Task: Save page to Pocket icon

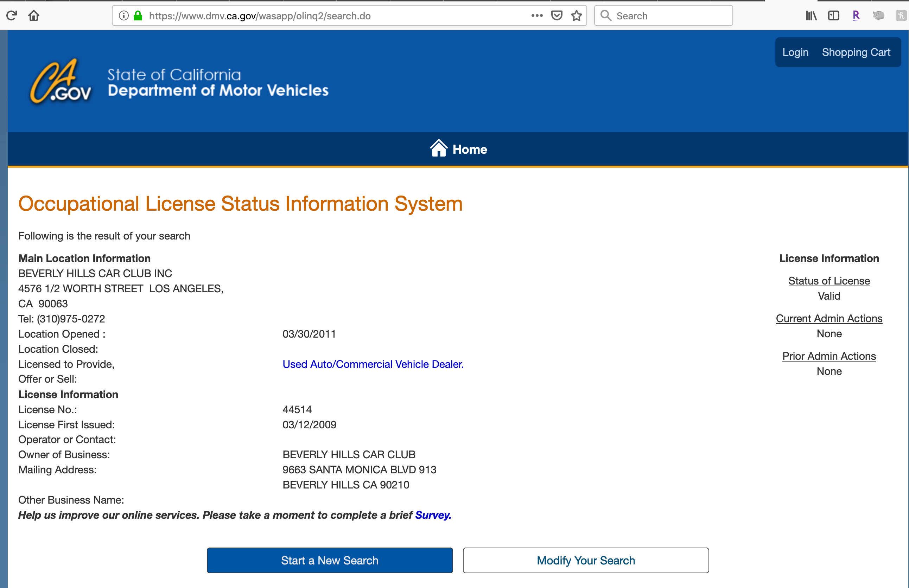Action: pos(557,16)
